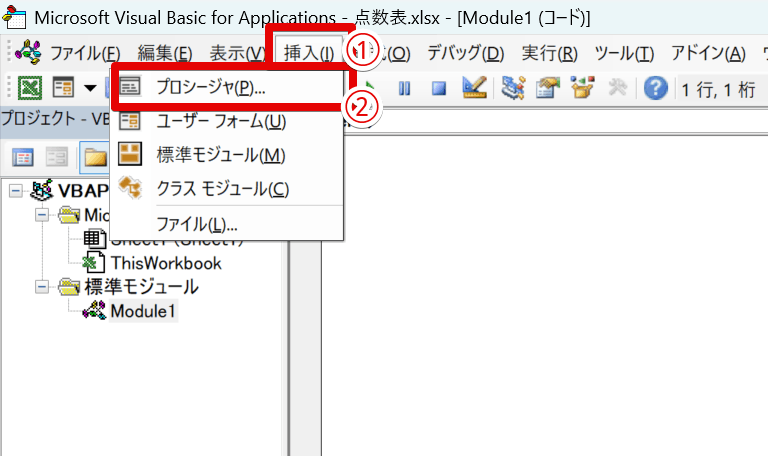The height and width of the screenshot is (456, 768).
Task: Click the VBA application icon in menu bar
Action: (x=28, y=52)
